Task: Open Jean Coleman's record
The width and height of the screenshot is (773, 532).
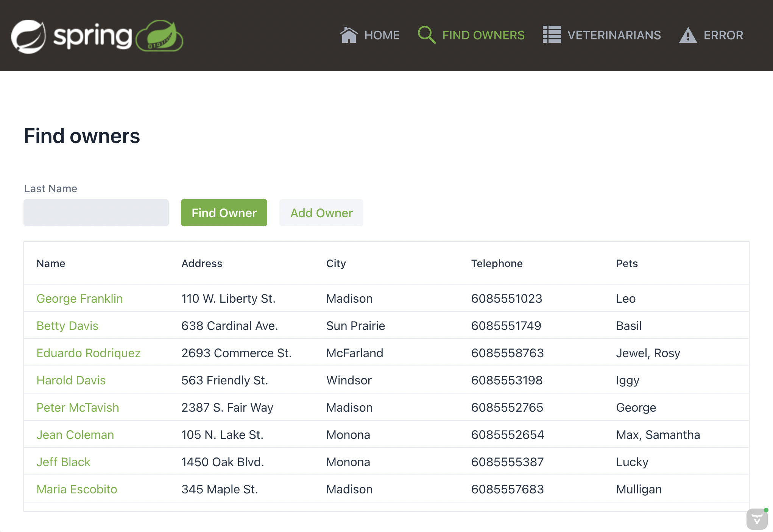Action: click(x=75, y=435)
